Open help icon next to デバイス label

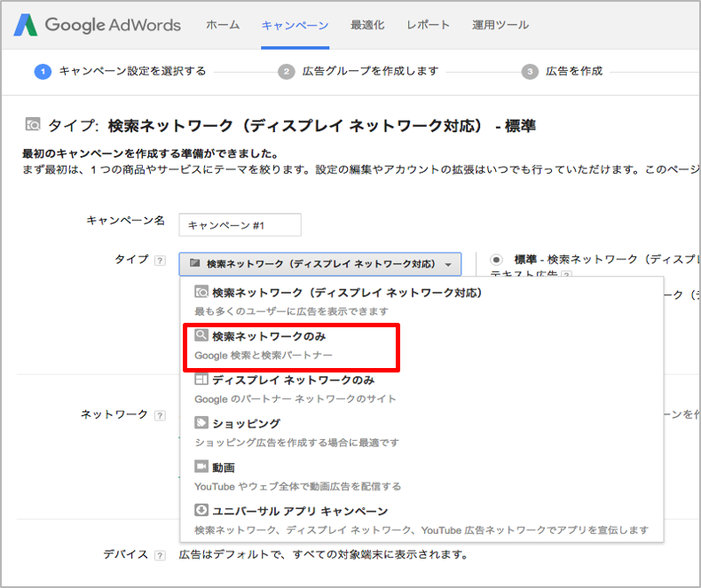160,555
